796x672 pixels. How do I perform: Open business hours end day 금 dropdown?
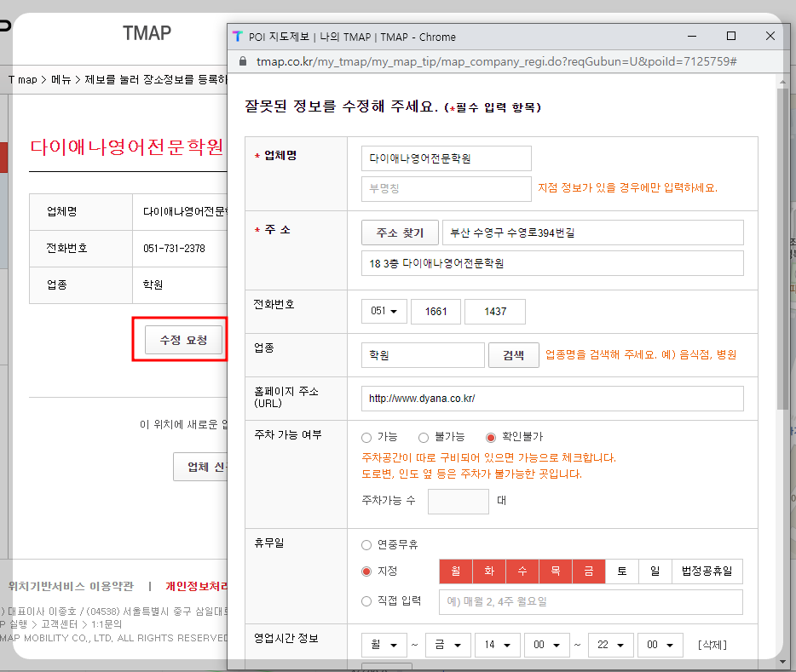tap(448, 645)
